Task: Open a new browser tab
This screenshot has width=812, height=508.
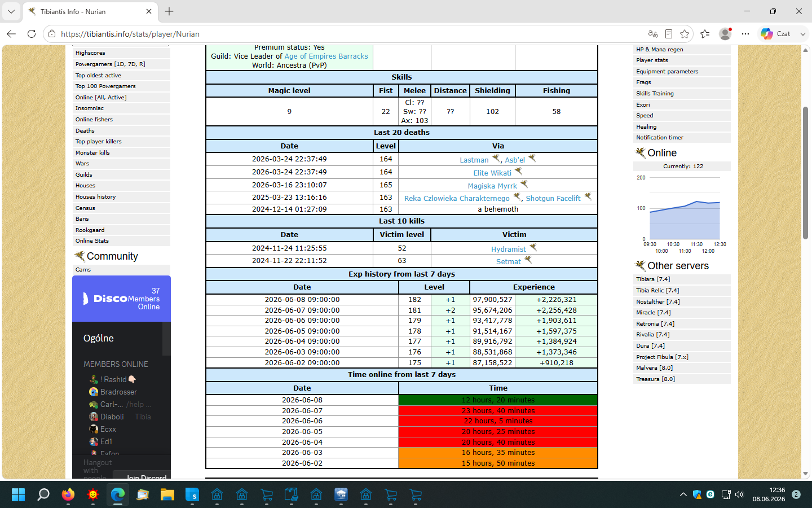Action: pos(169,11)
